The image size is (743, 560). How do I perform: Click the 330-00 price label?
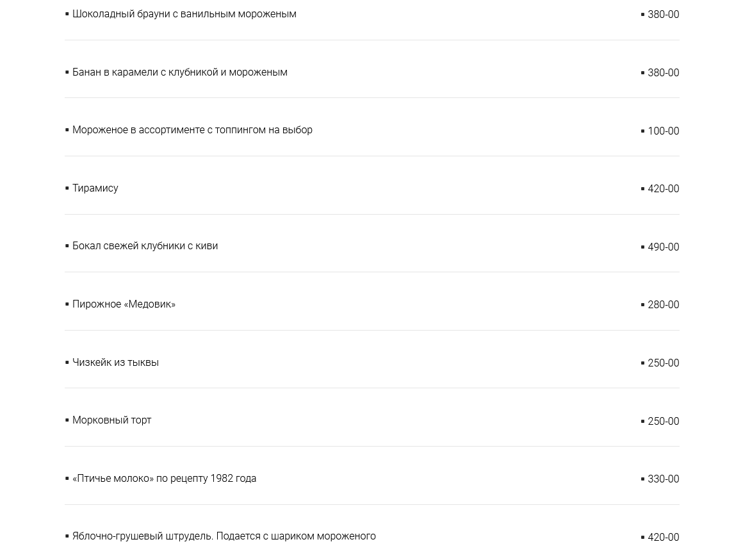tap(663, 479)
